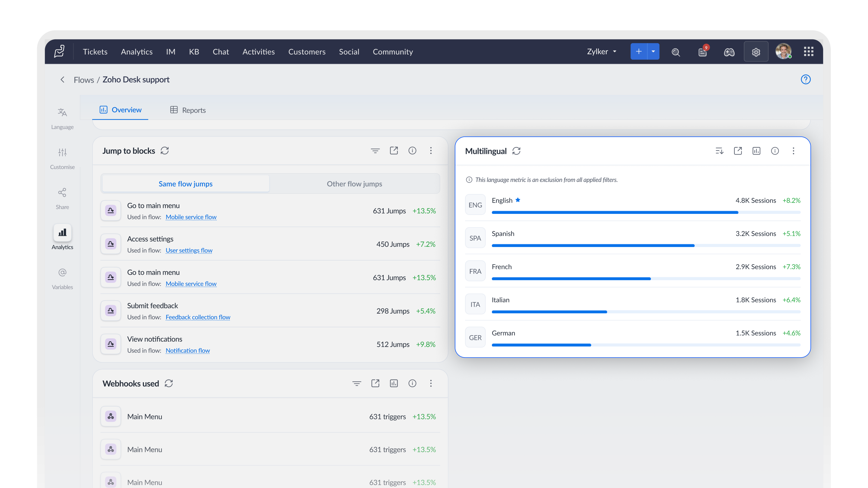Refresh the Jump to blocks card
The image size is (868, 488).
pyautogui.click(x=165, y=151)
